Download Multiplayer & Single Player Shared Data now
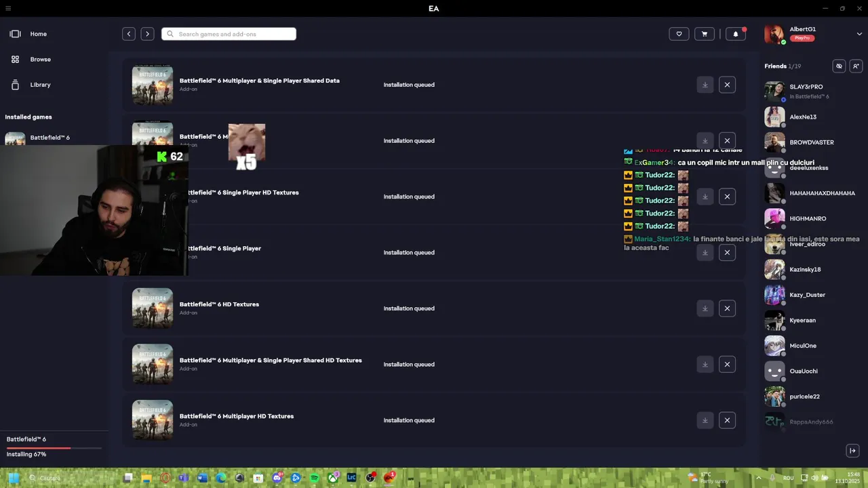Image resolution: width=868 pixels, height=488 pixels. point(705,85)
